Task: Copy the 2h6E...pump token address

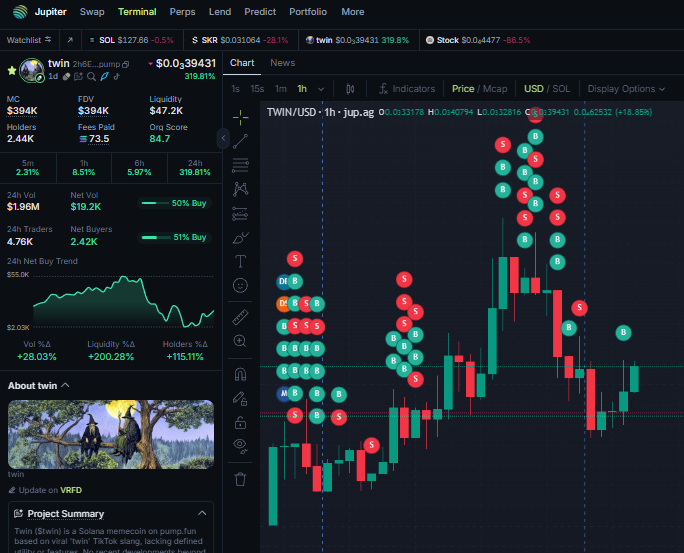Action: [x=126, y=65]
